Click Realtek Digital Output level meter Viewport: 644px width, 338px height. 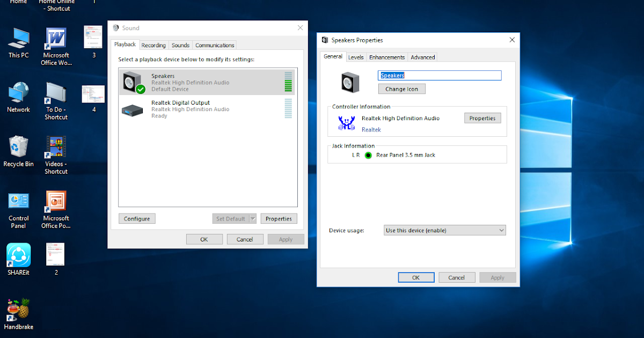tap(288, 108)
